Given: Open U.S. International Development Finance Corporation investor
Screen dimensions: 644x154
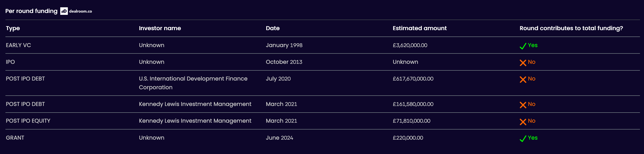Looking at the screenshot, I should [193, 83].
